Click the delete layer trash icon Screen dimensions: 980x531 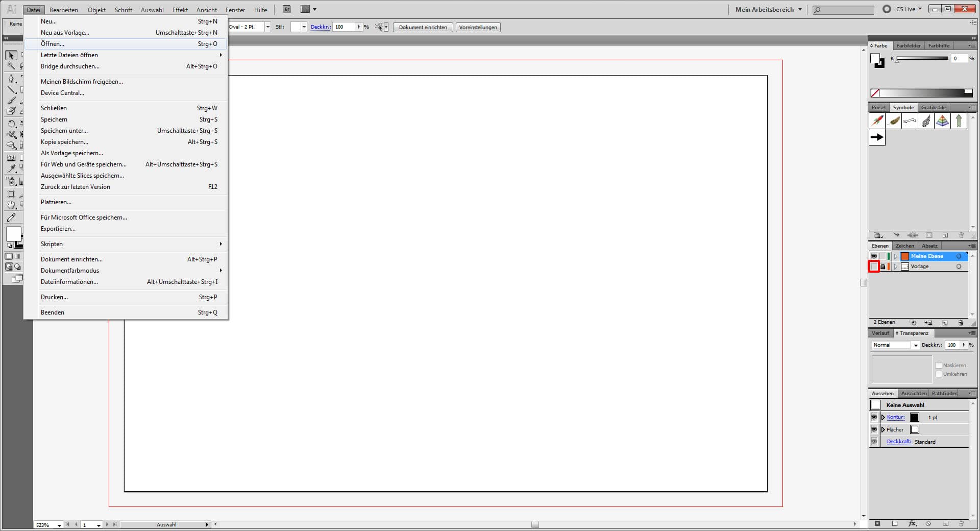point(961,323)
